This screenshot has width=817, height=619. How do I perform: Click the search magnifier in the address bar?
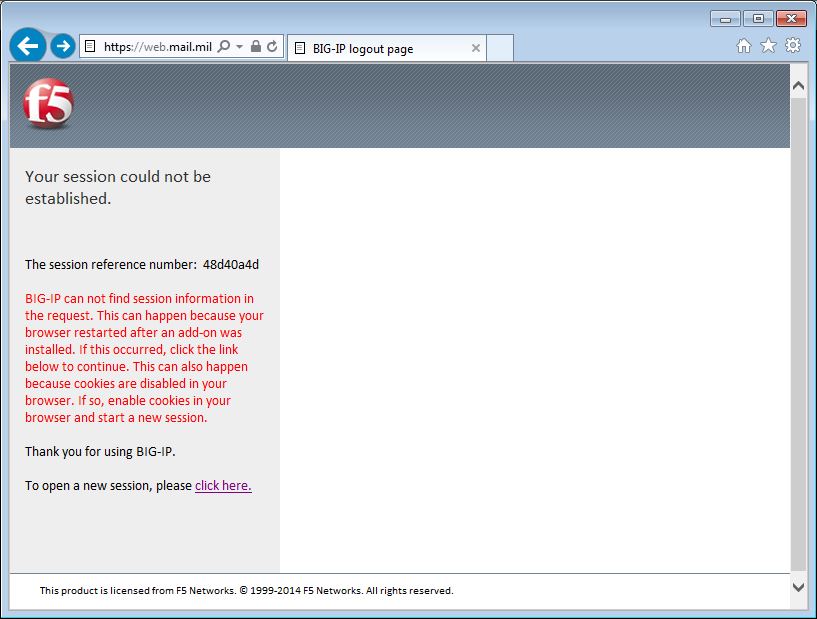click(x=224, y=46)
